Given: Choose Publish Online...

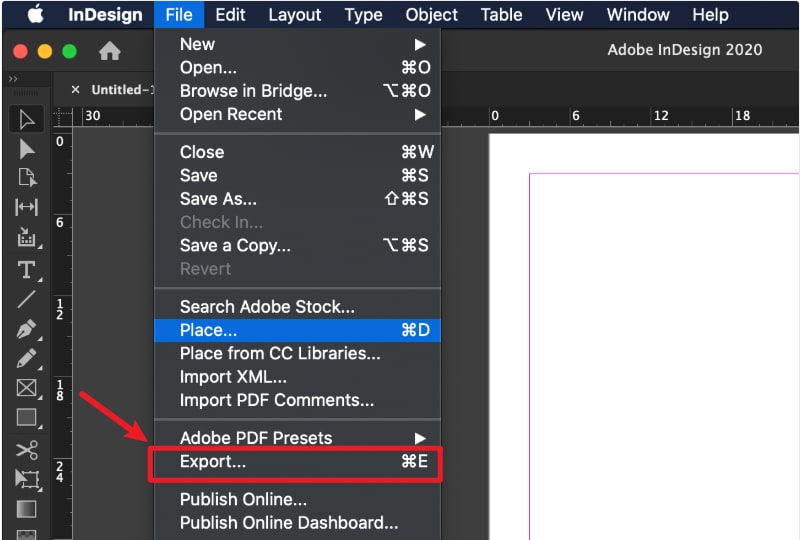Looking at the screenshot, I should (297, 499).
